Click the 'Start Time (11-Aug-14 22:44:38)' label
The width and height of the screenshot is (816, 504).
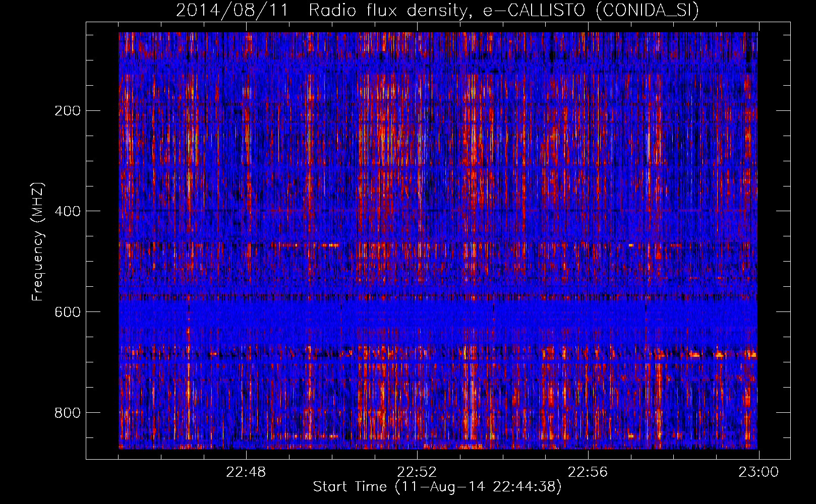click(x=437, y=487)
